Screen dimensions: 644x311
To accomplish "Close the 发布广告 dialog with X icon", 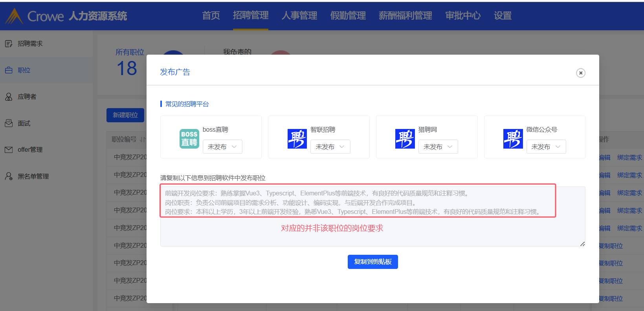I will [x=580, y=73].
